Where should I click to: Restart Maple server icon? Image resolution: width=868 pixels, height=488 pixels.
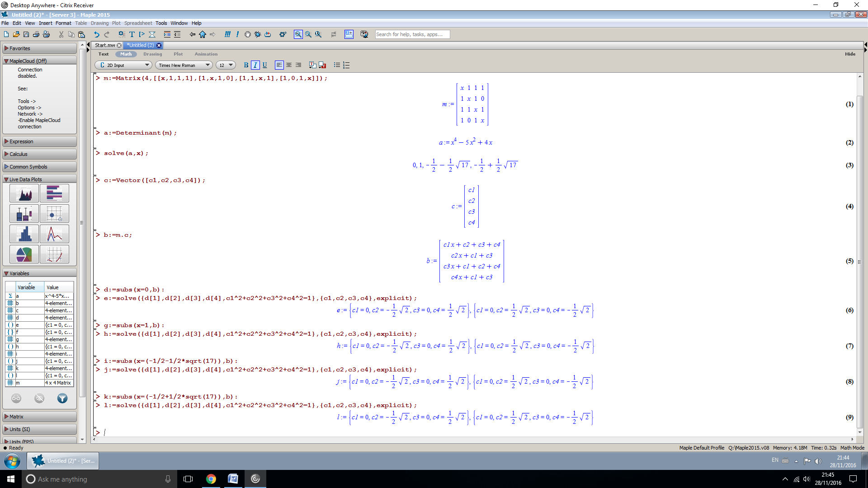[268, 34]
